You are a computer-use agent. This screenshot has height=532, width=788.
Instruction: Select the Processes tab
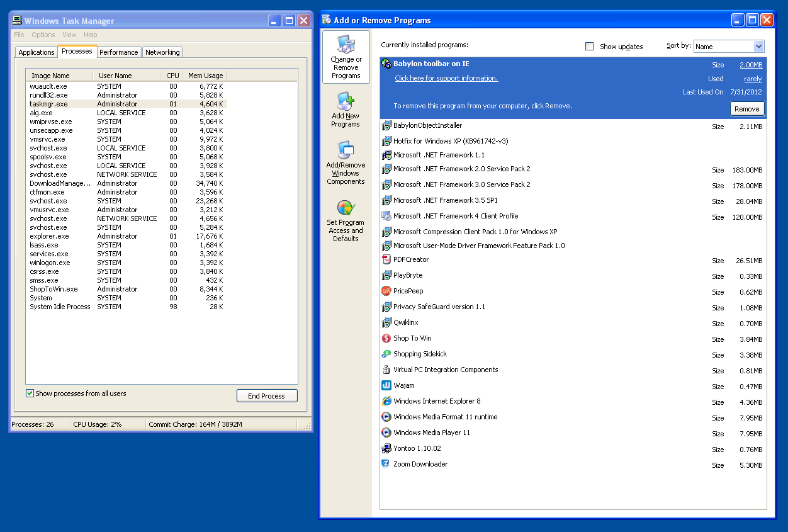(x=77, y=51)
